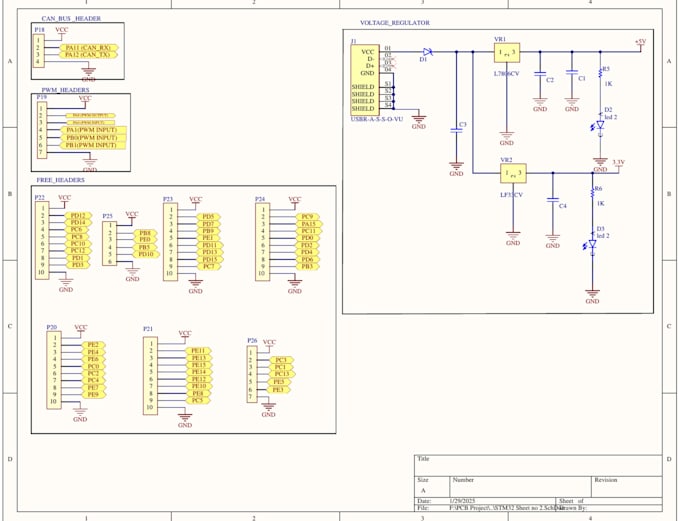The height and width of the screenshot is (521, 680).
Task: Click the GND symbol under header P18
Action: pyautogui.click(x=88, y=74)
